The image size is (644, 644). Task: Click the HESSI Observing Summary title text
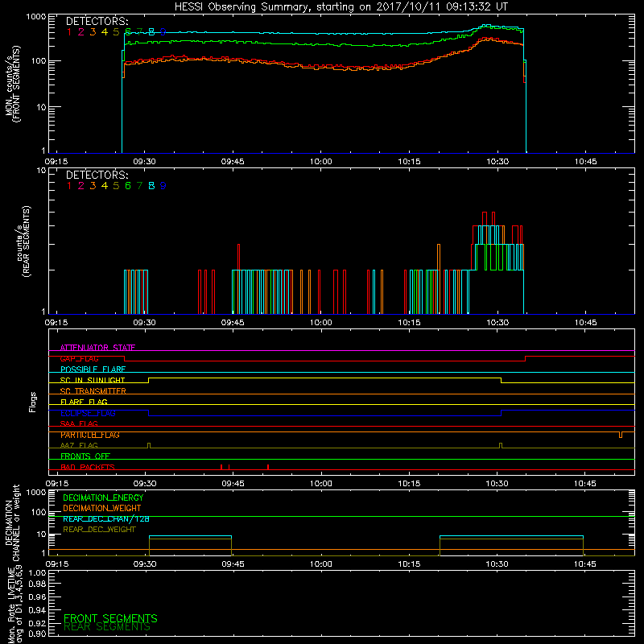(341, 7)
